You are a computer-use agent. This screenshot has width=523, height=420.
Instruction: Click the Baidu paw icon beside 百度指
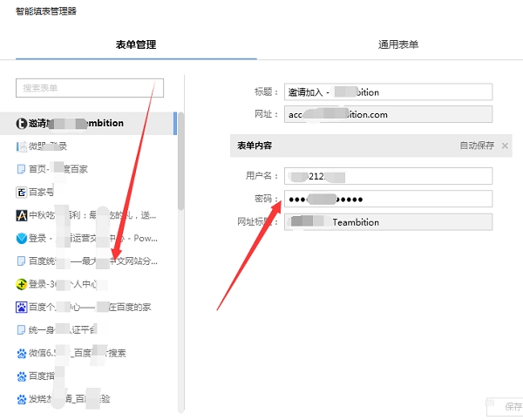click(x=21, y=376)
